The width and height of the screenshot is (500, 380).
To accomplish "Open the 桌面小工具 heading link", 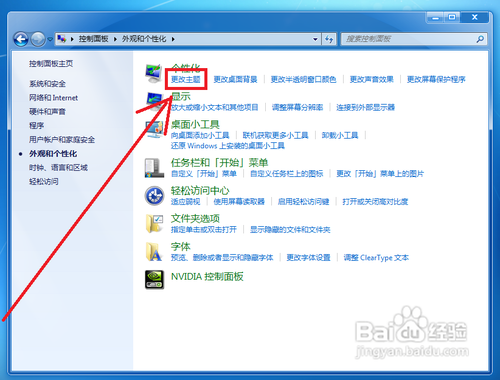I will tap(195, 125).
